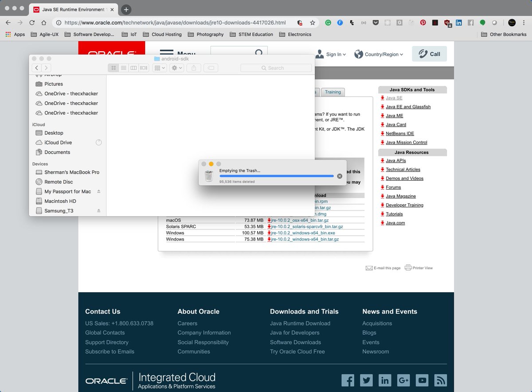Open the Training tab on Oracle page

tap(332, 92)
